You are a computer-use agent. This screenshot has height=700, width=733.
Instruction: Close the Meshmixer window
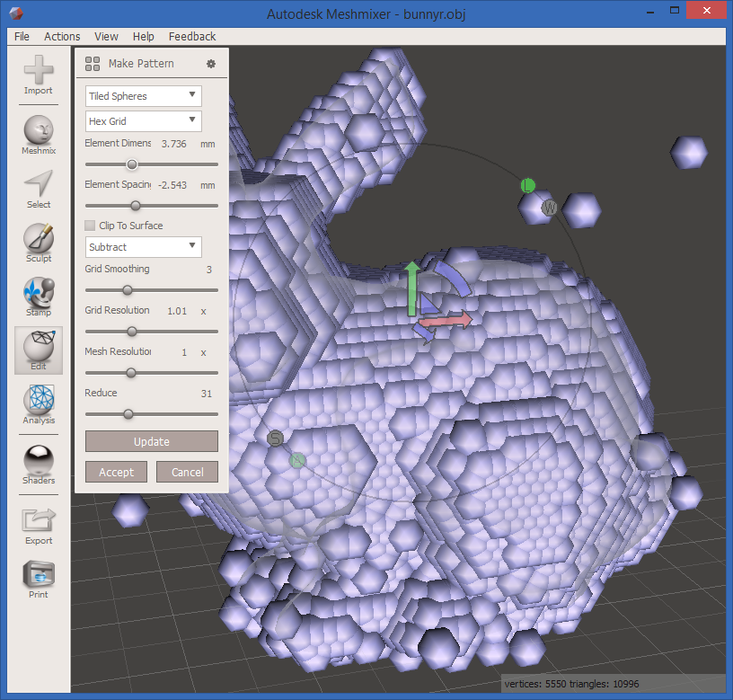point(706,10)
